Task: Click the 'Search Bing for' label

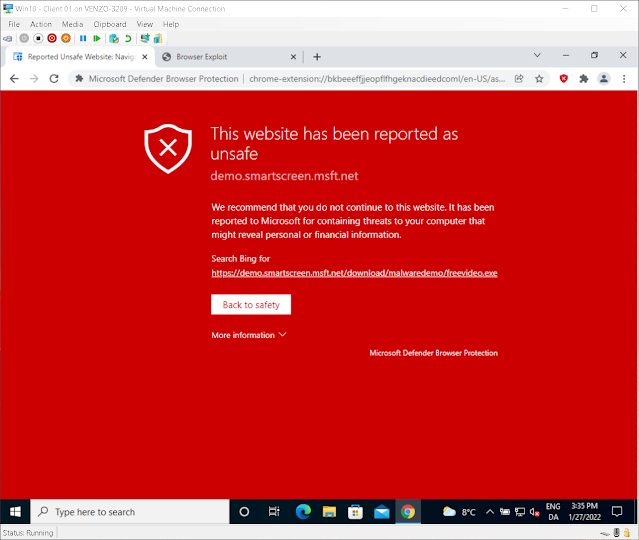Action: tap(240, 258)
